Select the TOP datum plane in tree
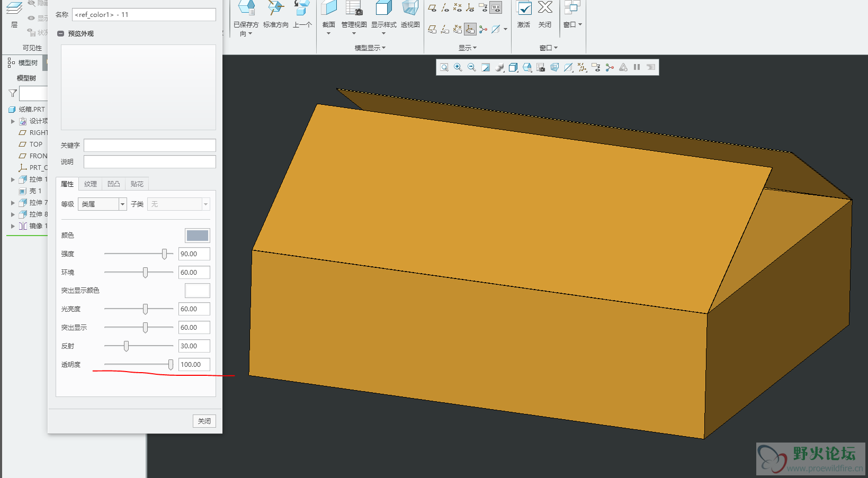868x478 pixels. tap(31, 145)
